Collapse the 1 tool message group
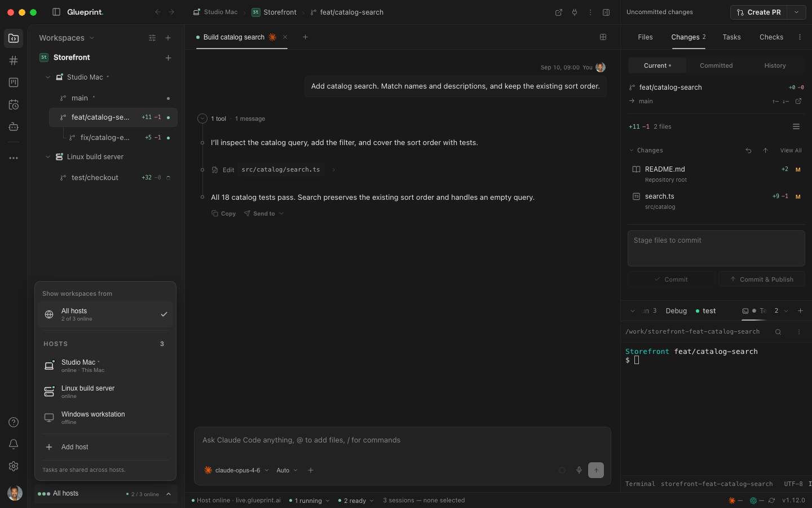Image resolution: width=812 pixels, height=508 pixels. (x=202, y=119)
